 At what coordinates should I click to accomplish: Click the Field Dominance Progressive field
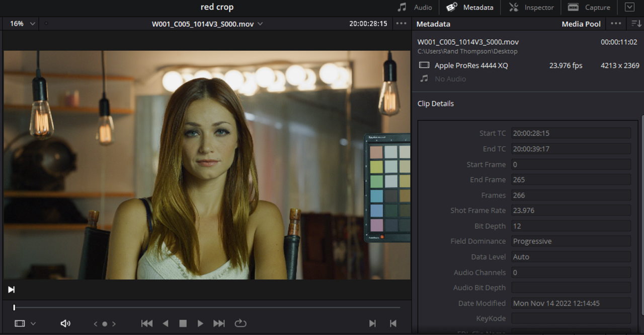tap(571, 241)
